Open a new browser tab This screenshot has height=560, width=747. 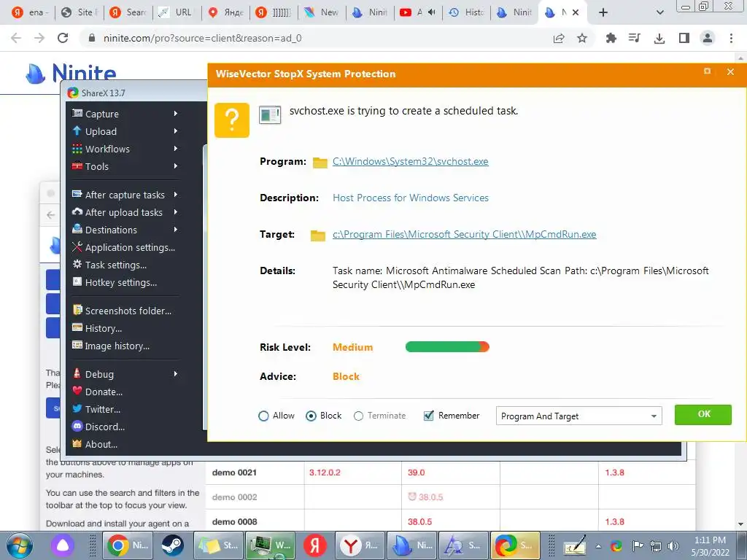603,12
